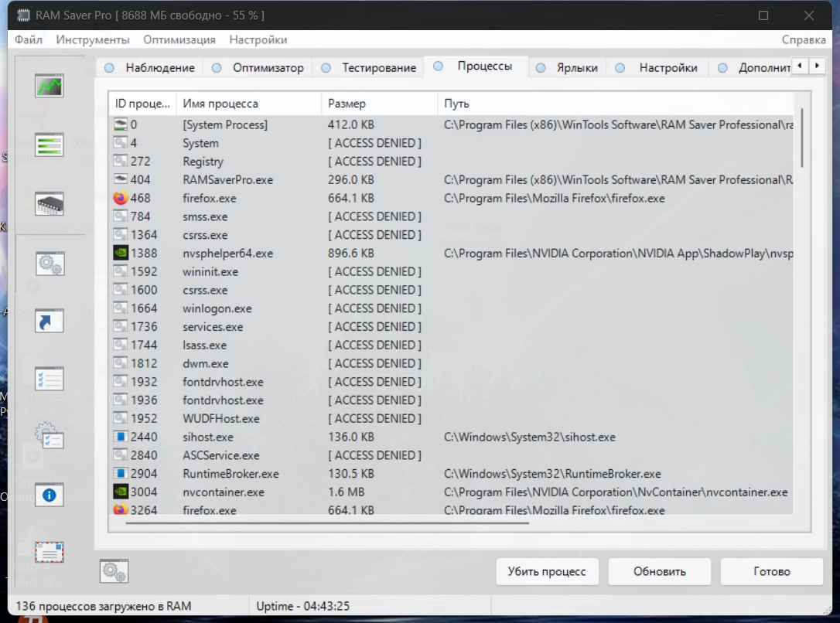Select the Процессы tab
This screenshot has width=840, height=623.
(x=476, y=66)
